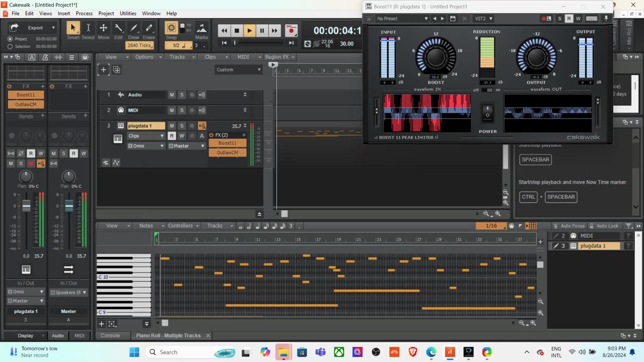Open the VST2 dropdown in plugin window
This screenshot has height=362, width=644.
[484, 19]
